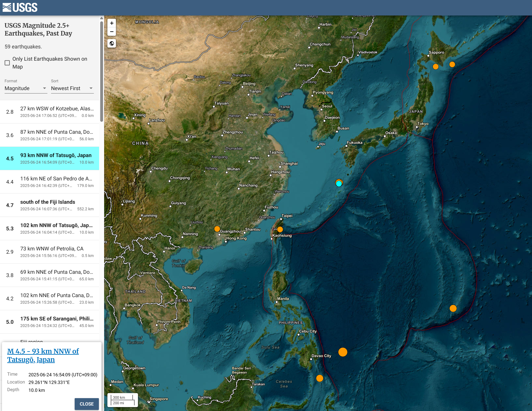Select 175 km SE of Sarangani earthquake

point(50,322)
